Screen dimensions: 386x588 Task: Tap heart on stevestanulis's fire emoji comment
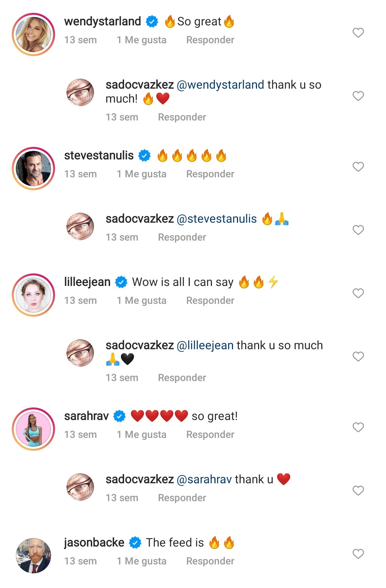358,167
